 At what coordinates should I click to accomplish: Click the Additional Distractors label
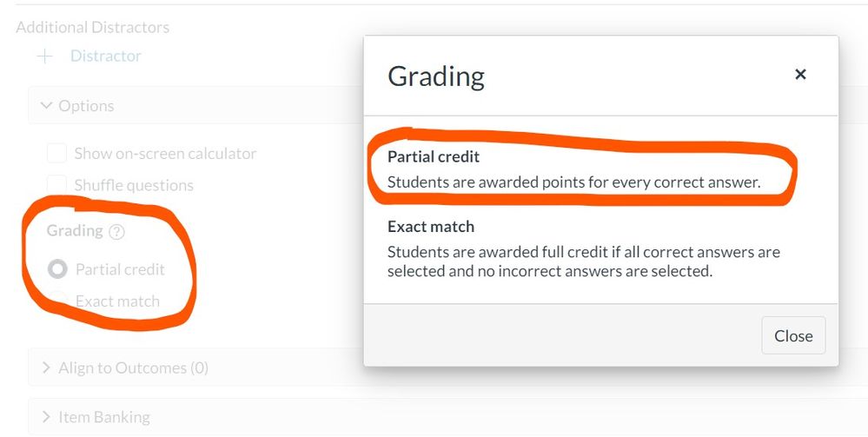point(92,27)
